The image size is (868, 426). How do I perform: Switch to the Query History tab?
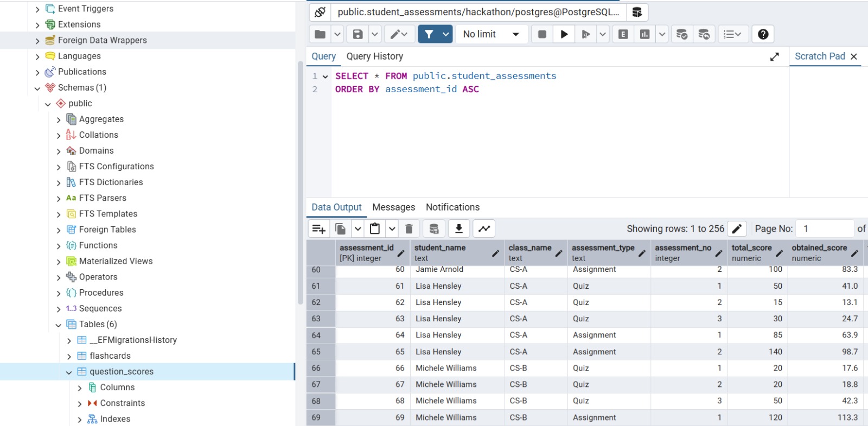pos(374,56)
